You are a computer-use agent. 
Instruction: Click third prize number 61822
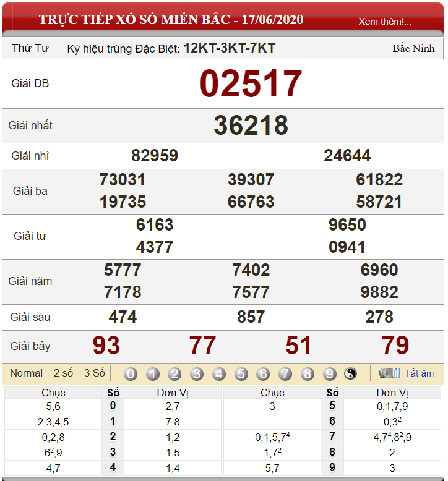pyautogui.click(x=379, y=179)
